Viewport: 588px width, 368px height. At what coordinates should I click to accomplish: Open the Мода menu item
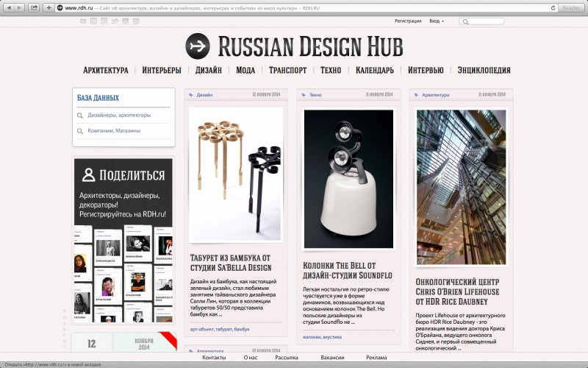[245, 70]
